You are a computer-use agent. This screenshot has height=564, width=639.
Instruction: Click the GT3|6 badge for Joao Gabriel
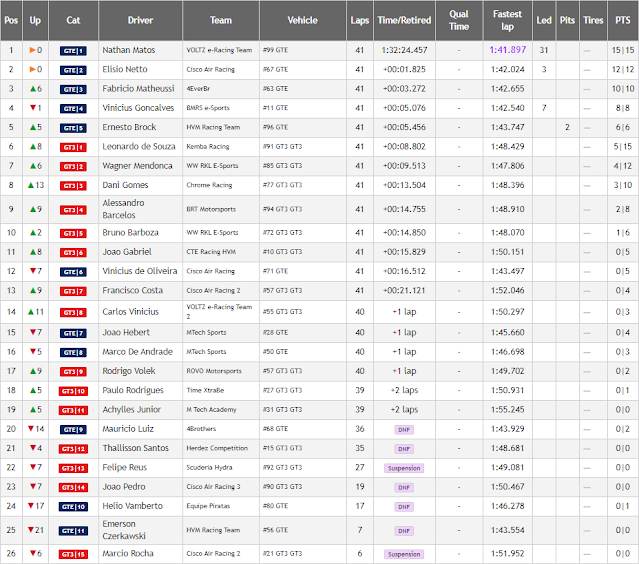tap(73, 253)
